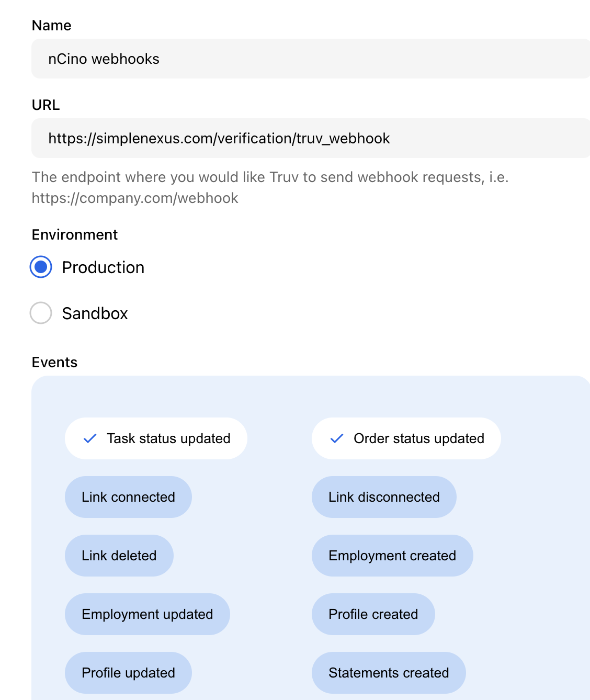Enable the Profile updated event
590x700 pixels.
click(x=128, y=673)
